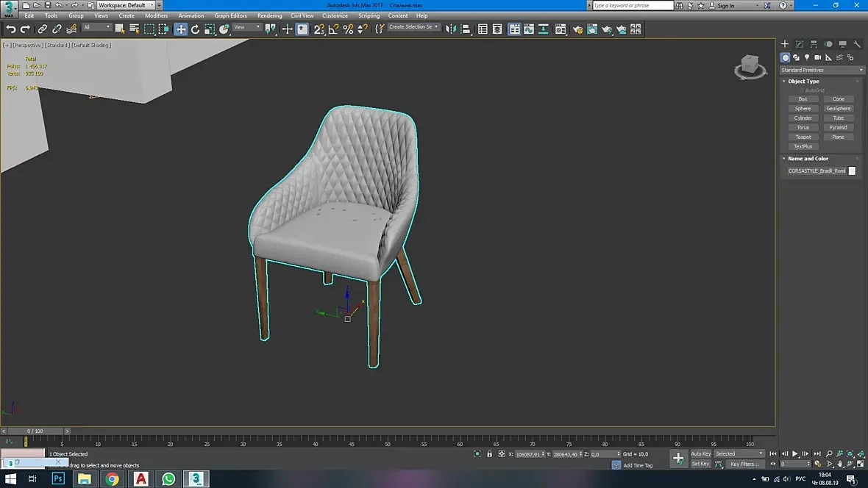The height and width of the screenshot is (488, 868).
Task: Click the object color swatch
Action: tap(852, 171)
